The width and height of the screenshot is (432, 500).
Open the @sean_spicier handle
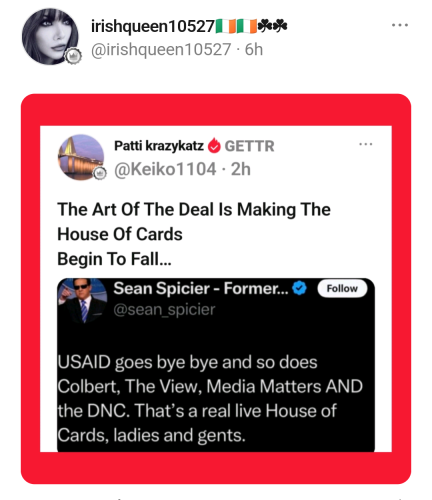tap(164, 310)
